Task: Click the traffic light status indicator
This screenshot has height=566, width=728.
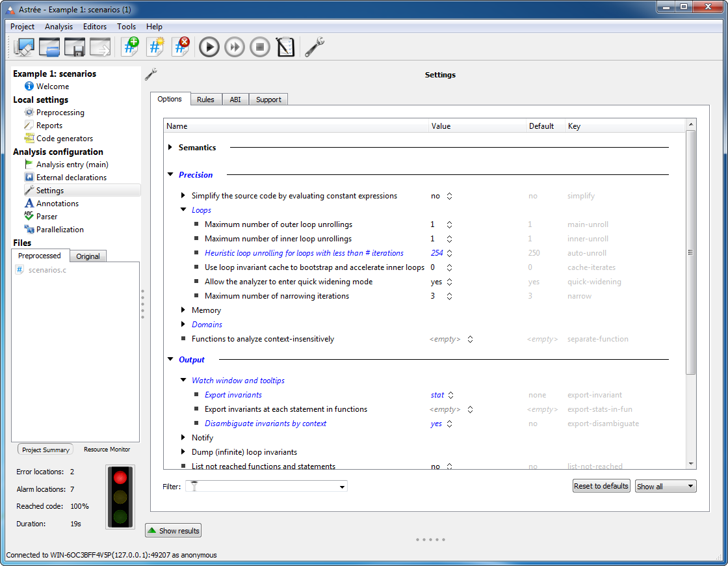Action: pos(120,497)
